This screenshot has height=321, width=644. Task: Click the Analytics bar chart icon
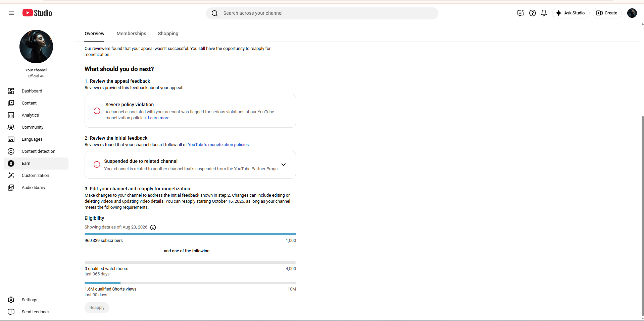11,115
